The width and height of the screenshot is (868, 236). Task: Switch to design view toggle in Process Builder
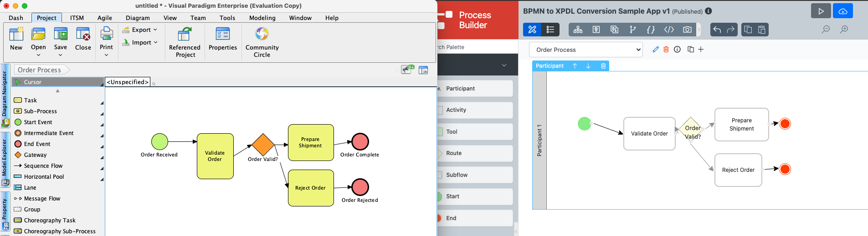[x=532, y=30]
